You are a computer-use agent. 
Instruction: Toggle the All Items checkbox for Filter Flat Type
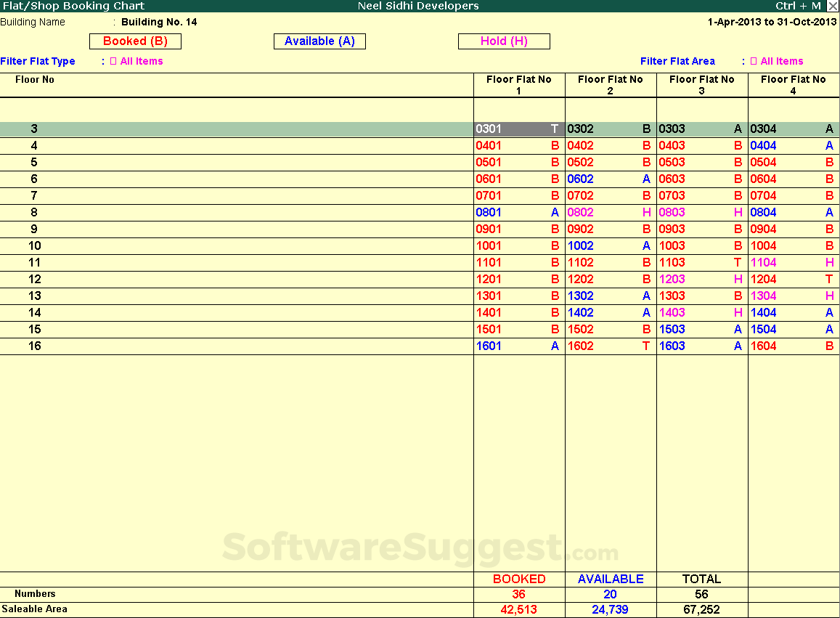coord(113,61)
